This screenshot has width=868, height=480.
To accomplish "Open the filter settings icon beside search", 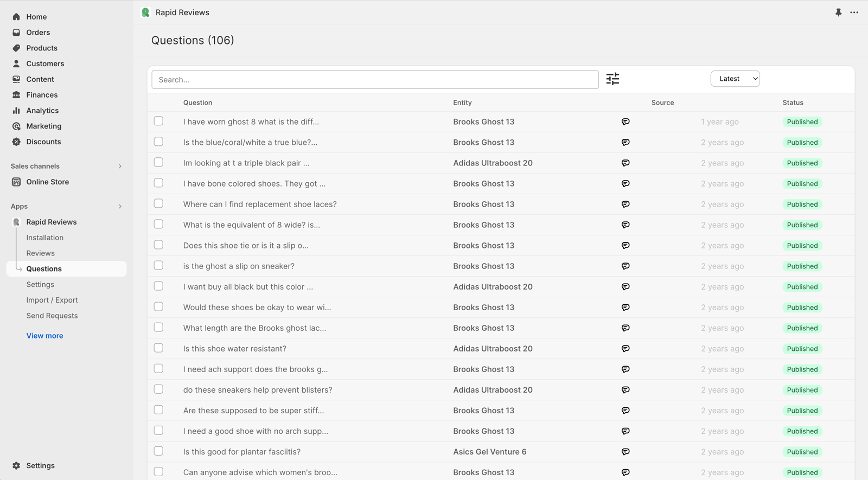I will 612,79.
